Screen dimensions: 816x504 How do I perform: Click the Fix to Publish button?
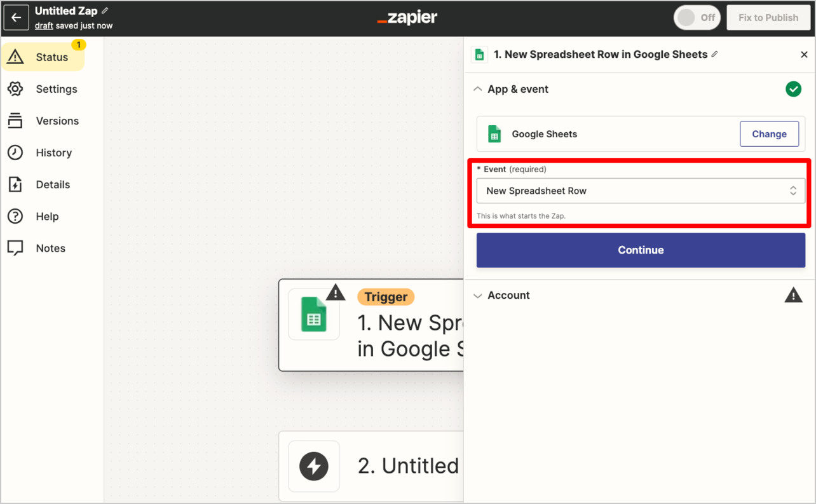click(768, 18)
